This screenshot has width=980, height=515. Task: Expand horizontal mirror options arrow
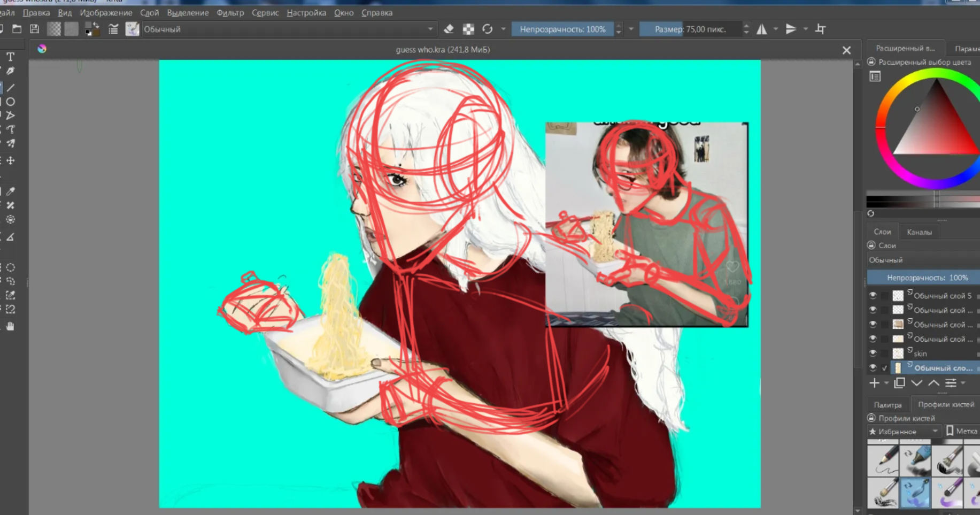(x=776, y=29)
